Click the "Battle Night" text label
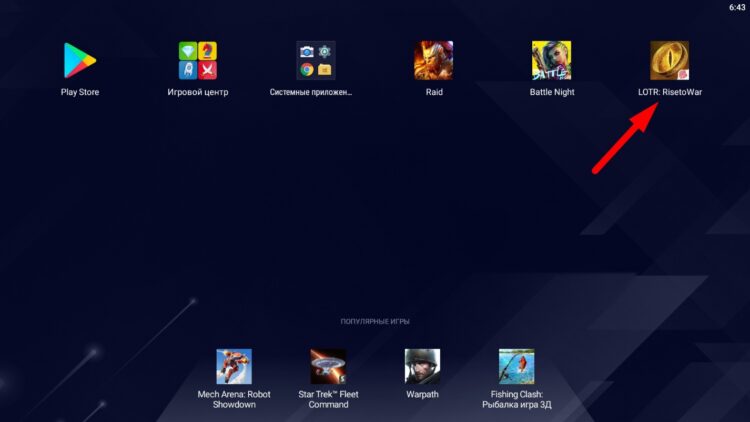The height and width of the screenshot is (422, 750). coord(551,93)
